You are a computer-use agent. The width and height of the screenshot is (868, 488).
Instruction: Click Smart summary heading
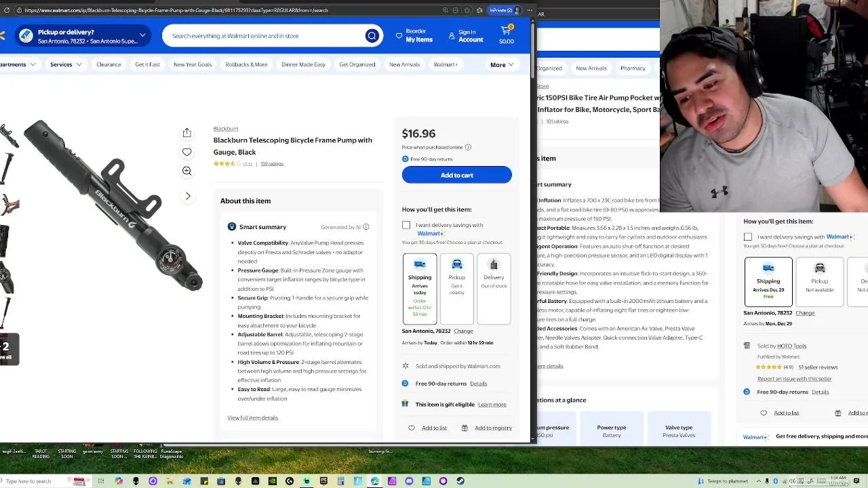[x=262, y=227]
